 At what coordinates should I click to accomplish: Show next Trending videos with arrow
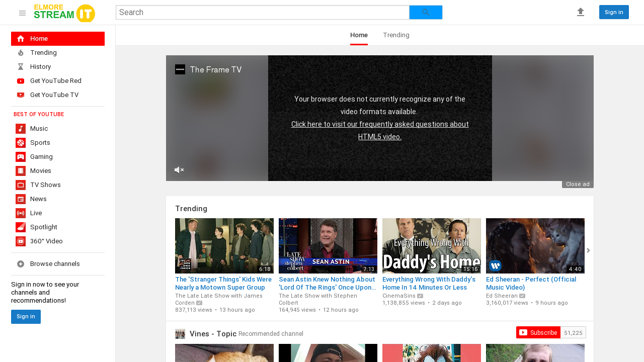[x=588, y=250]
